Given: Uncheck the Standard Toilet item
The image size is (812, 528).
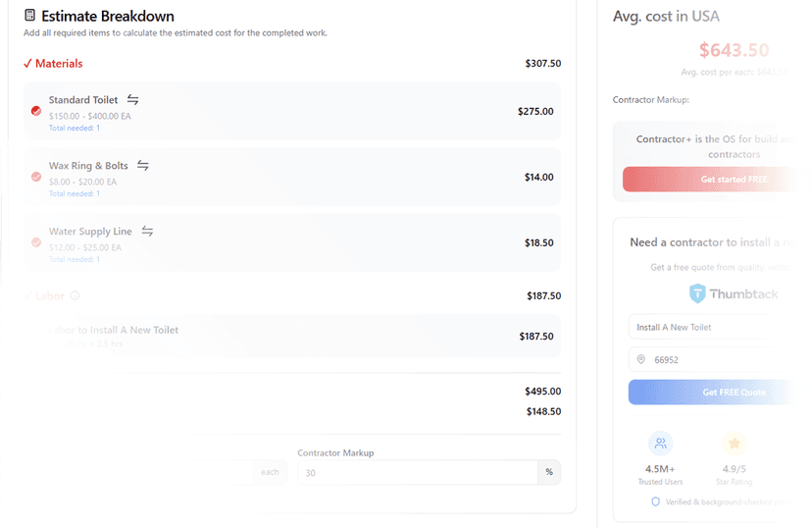Looking at the screenshot, I should tap(36, 111).
